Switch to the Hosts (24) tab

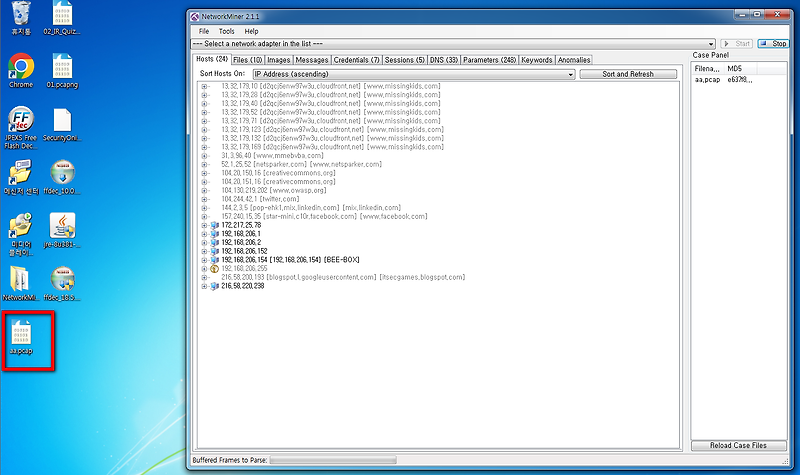point(212,59)
